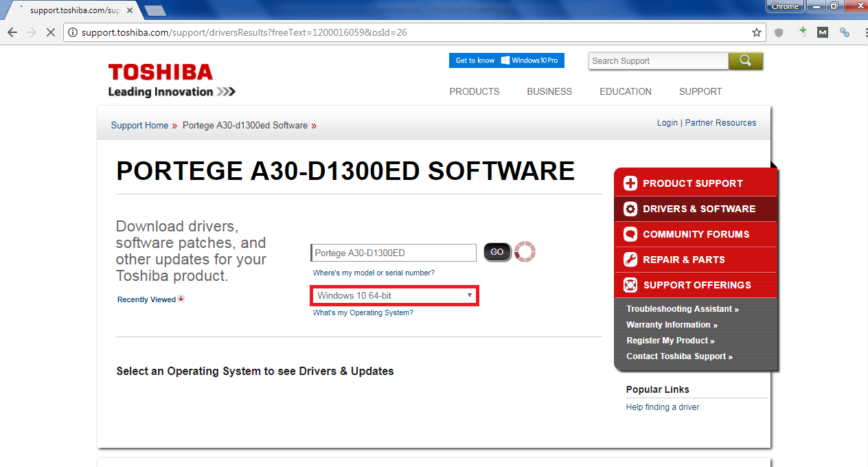Open What's my Operating System link
The image size is (868, 467).
pyautogui.click(x=363, y=312)
